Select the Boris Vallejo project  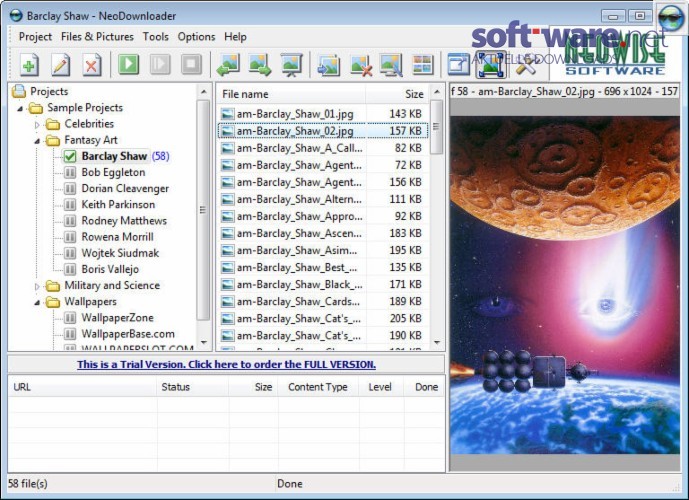point(110,269)
